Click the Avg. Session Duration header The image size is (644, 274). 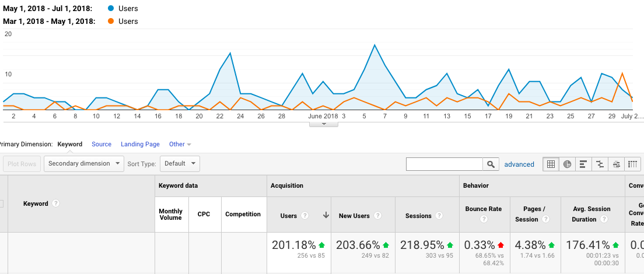tap(593, 215)
